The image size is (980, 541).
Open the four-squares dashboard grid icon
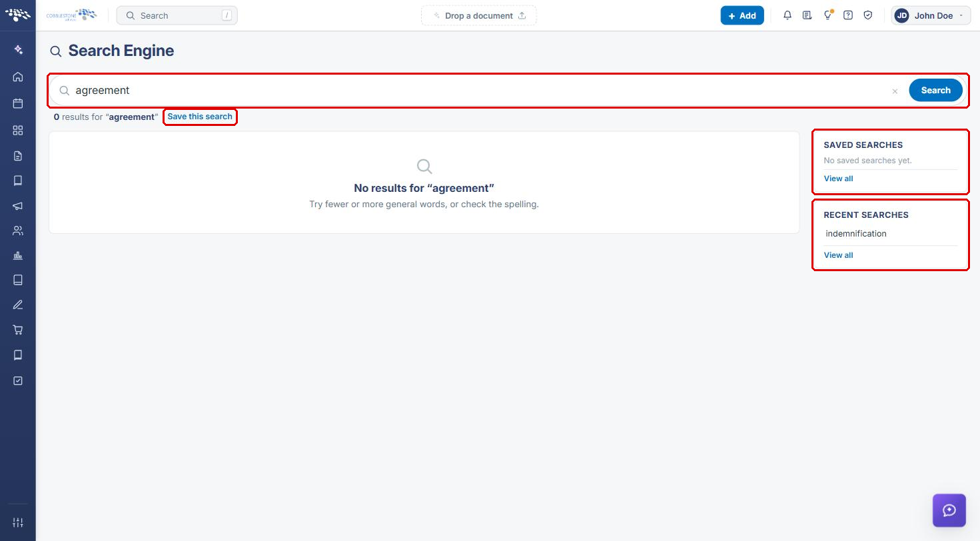click(x=18, y=131)
